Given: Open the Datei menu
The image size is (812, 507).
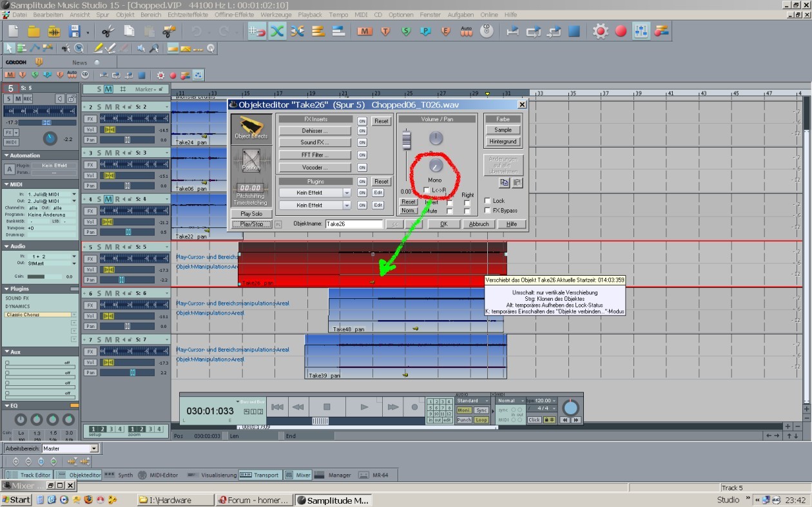Looking at the screenshot, I should pyautogui.click(x=19, y=14).
